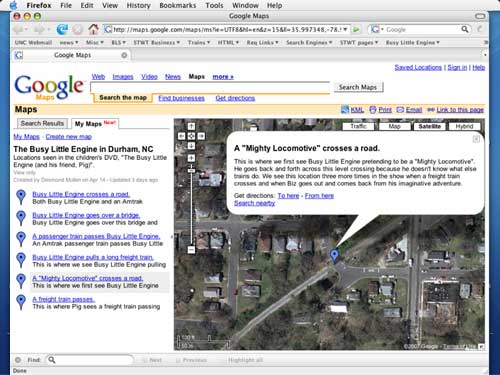Click the Google Maps search input field
Viewport: 500px width, 375px height.
[210, 87]
